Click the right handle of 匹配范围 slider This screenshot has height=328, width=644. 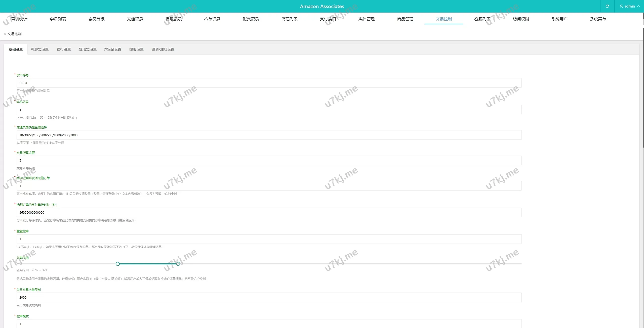(x=178, y=264)
